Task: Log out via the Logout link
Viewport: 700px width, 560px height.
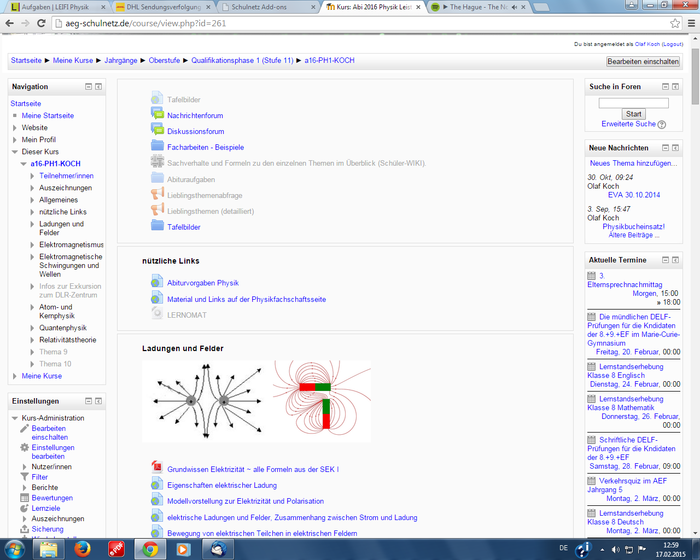Action: point(672,44)
